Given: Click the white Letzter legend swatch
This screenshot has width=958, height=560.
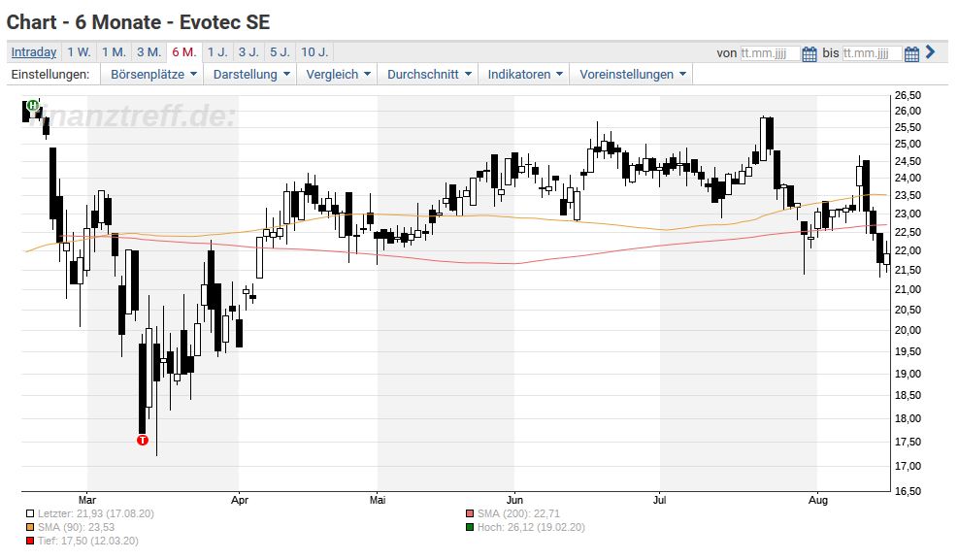Looking at the screenshot, I should [30, 514].
